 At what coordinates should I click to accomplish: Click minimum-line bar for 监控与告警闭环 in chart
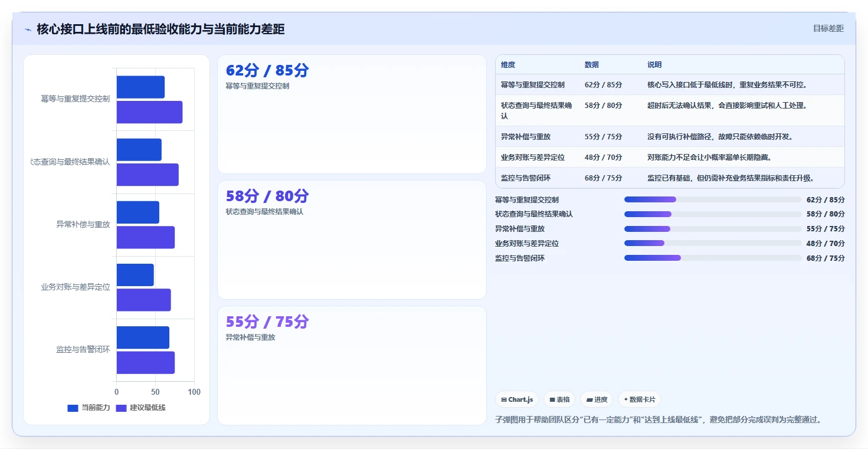146,362
